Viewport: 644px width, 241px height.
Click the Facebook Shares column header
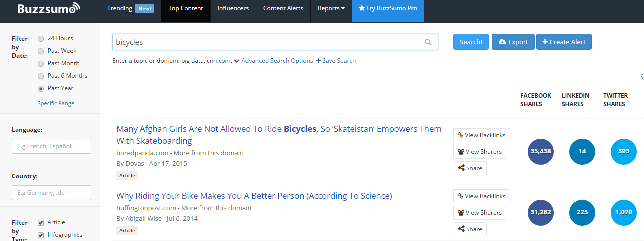(x=536, y=100)
